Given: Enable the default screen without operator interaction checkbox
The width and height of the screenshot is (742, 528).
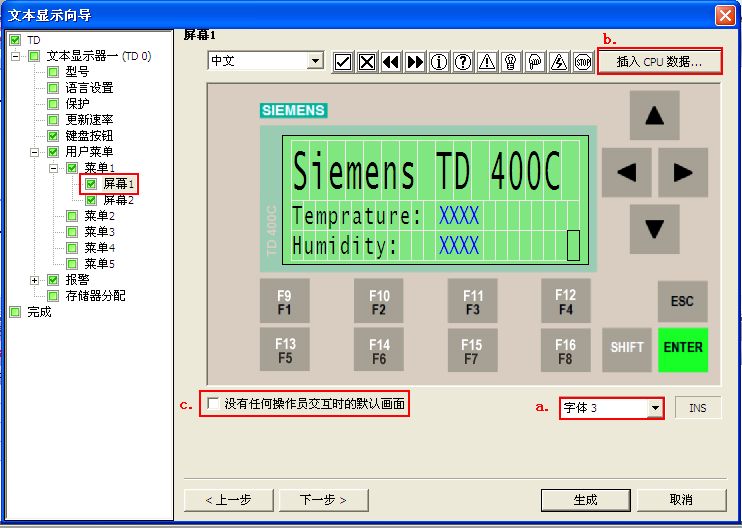Looking at the screenshot, I should tap(213, 404).
